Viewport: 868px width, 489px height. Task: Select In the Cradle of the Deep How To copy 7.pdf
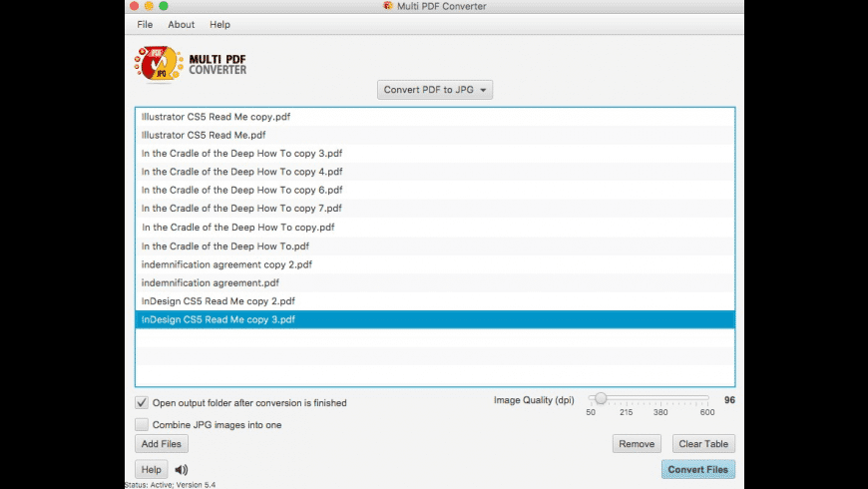click(435, 209)
